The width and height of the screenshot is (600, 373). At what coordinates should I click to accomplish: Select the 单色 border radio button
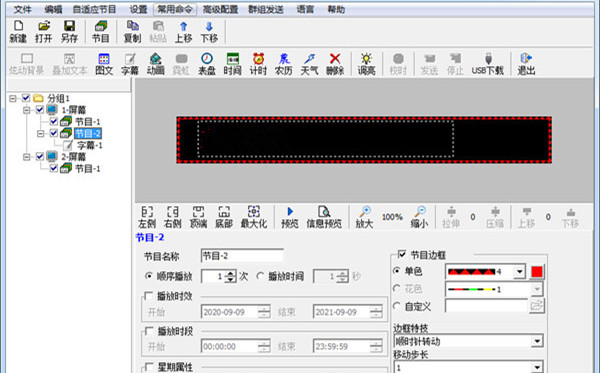click(397, 271)
